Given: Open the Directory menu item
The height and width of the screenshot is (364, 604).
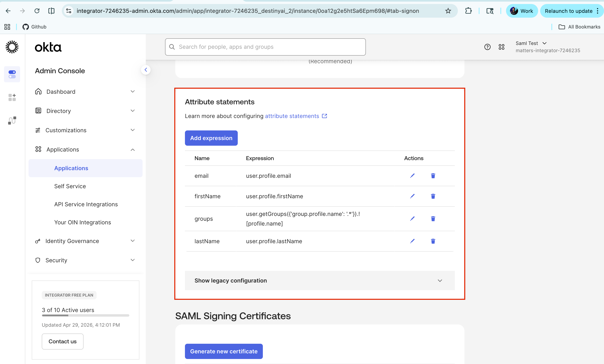Looking at the screenshot, I should pyautogui.click(x=59, y=111).
